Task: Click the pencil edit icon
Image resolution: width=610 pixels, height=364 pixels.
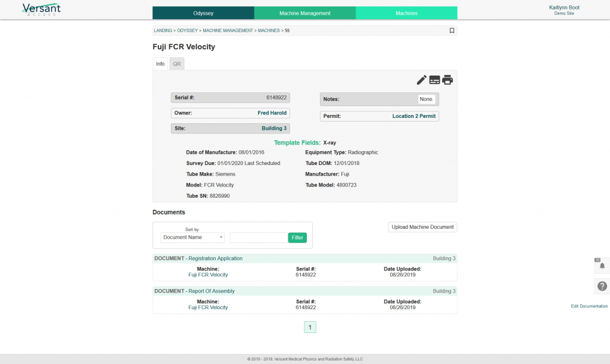Action: 421,80
